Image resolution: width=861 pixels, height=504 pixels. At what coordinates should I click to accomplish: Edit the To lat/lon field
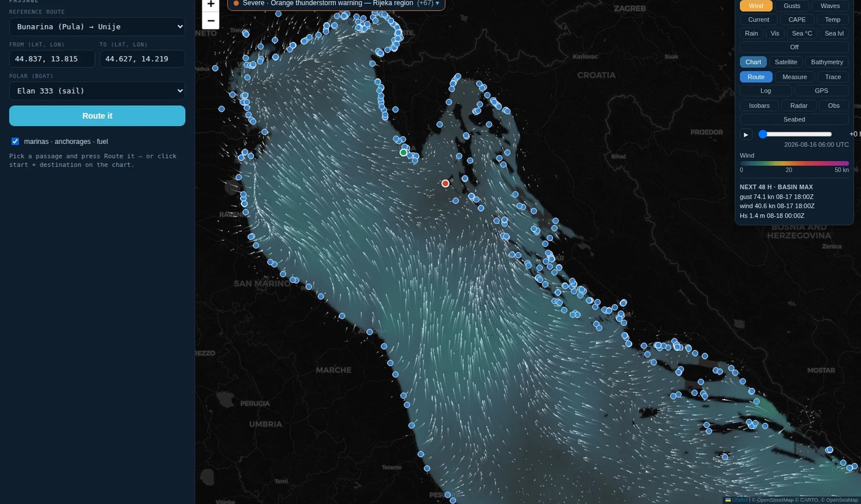pos(142,58)
